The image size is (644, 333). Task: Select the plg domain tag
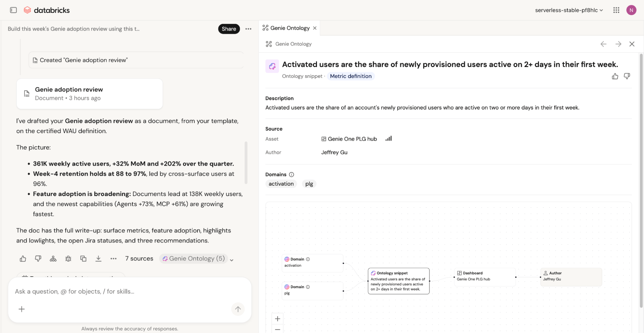tap(309, 184)
